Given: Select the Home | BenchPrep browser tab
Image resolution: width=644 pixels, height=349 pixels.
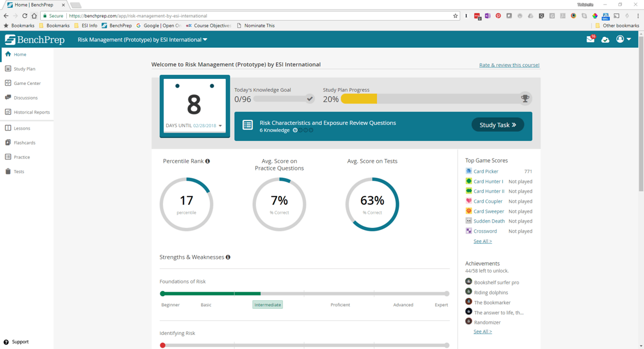Looking at the screenshot, I should coord(34,5).
